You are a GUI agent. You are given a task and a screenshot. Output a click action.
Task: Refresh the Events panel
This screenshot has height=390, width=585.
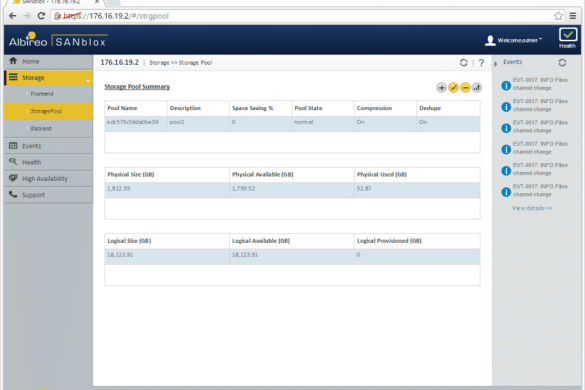[x=562, y=63]
